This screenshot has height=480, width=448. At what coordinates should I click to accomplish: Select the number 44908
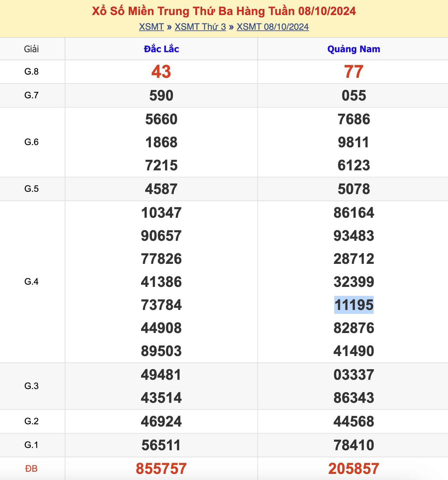click(161, 328)
